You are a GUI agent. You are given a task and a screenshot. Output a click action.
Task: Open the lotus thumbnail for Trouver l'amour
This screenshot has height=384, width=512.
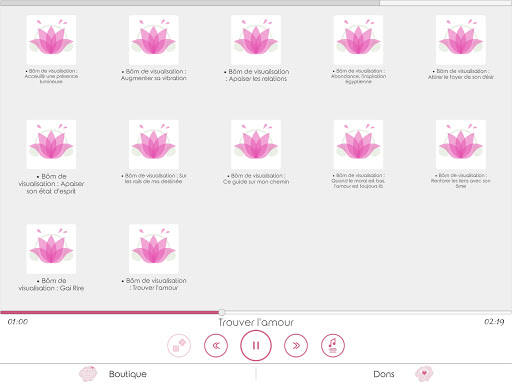click(154, 249)
